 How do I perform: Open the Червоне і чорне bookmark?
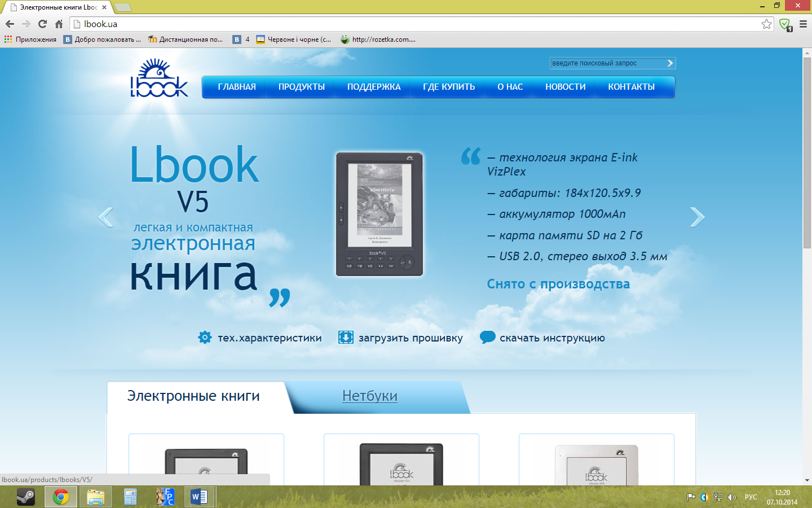[x=294, y=40]
